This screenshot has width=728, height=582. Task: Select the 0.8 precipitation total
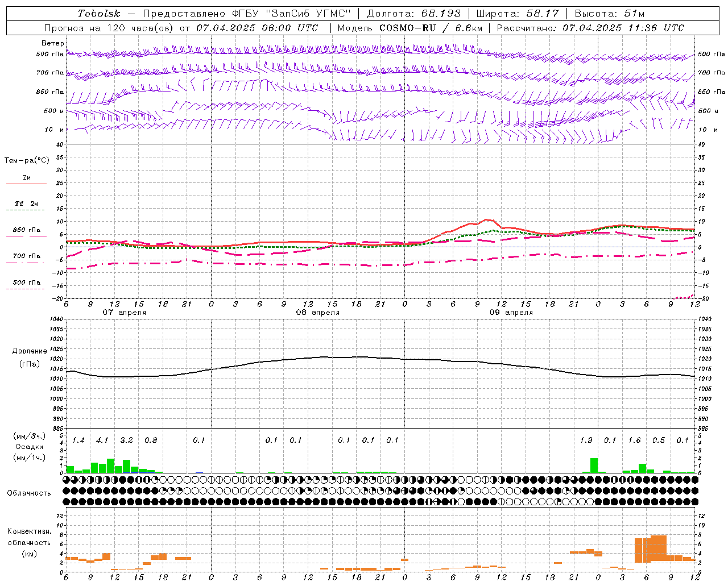coord(151,440)
